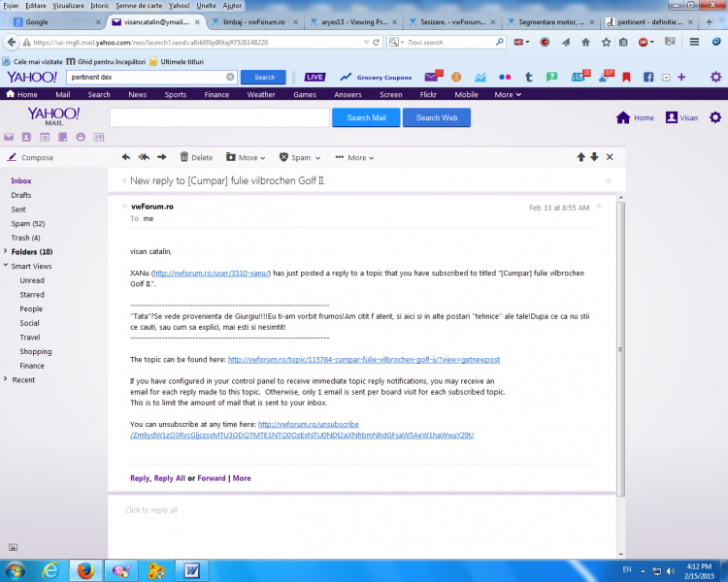The width and height of the screenshot is (728, 582).
Task: Click the Search Mail button
Action: [366, 117]
